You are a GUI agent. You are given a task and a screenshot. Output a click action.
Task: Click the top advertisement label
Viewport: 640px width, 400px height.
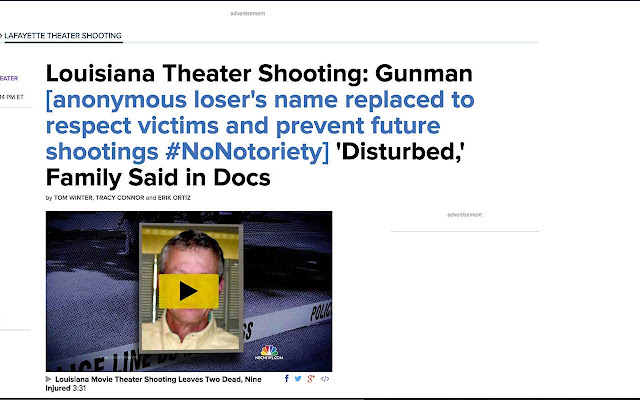(248, 13)
